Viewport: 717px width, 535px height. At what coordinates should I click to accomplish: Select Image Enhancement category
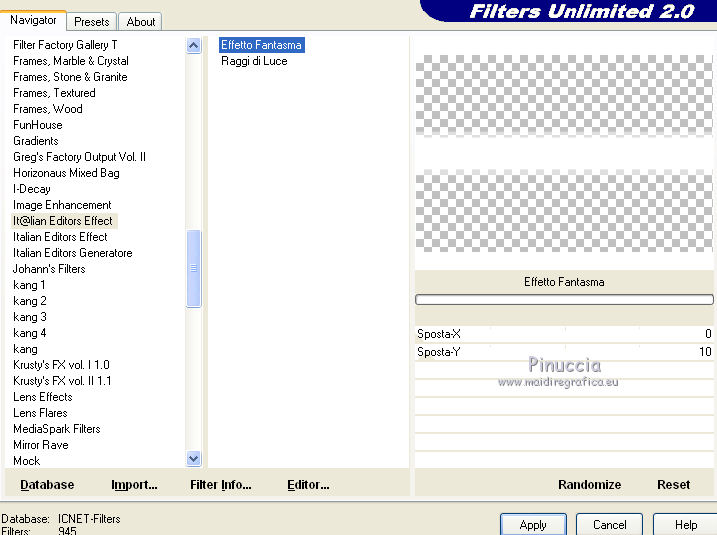coord(62,205)
